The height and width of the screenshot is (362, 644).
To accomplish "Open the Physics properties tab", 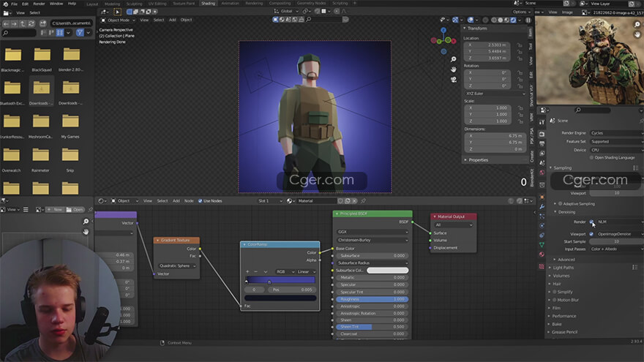I will [542, 225].
